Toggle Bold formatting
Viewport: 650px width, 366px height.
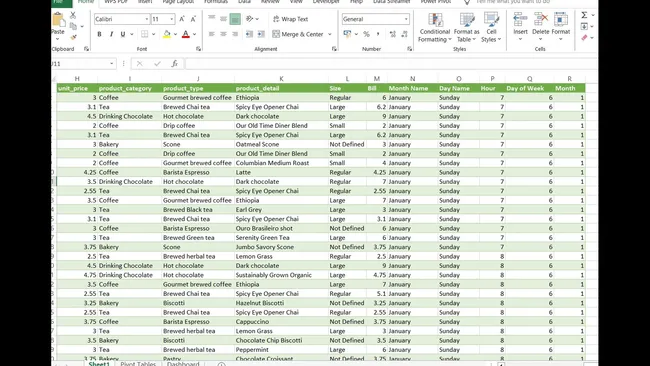pyautogui.click(x=99, y=34)
